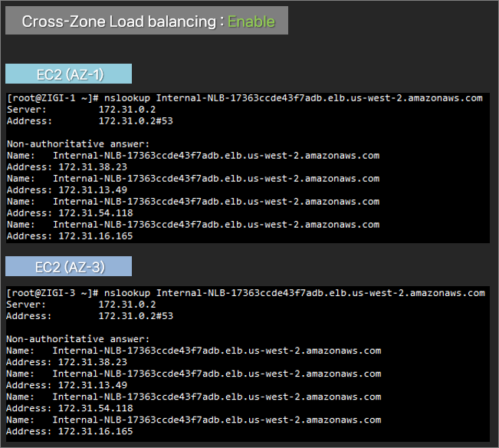The width and height of the screenshot is (499, 448).
Task: Click Name line above 172.31.38.23 in ZIGI-1
Action: click(193, 156)
